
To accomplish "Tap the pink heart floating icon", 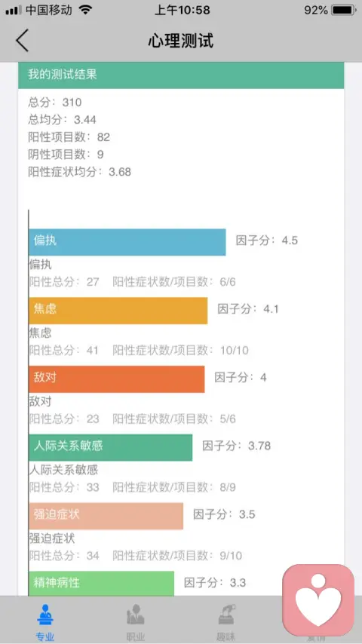I will [x=318, y=600].
